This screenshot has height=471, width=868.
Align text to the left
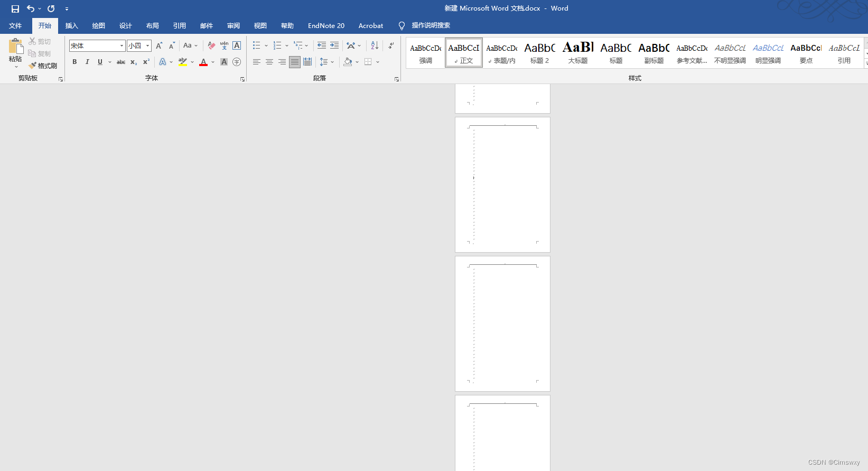257,62
